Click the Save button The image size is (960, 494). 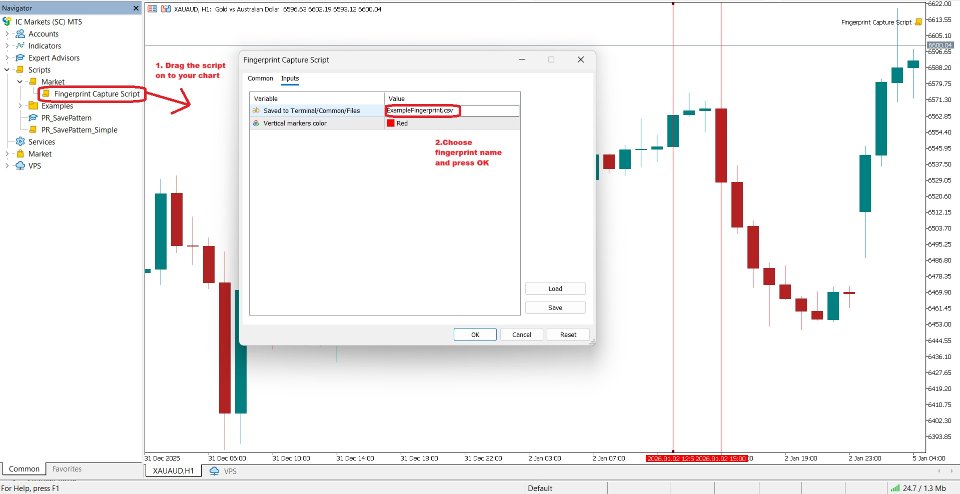pyautogui.click(x=555, y=307)
